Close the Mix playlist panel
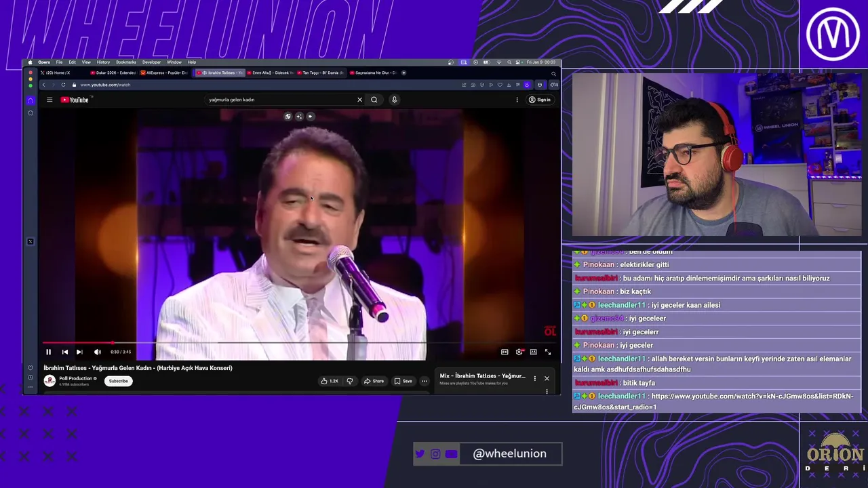Image resolution: width=868 pixels, height=488 pixels. (547, 378)
